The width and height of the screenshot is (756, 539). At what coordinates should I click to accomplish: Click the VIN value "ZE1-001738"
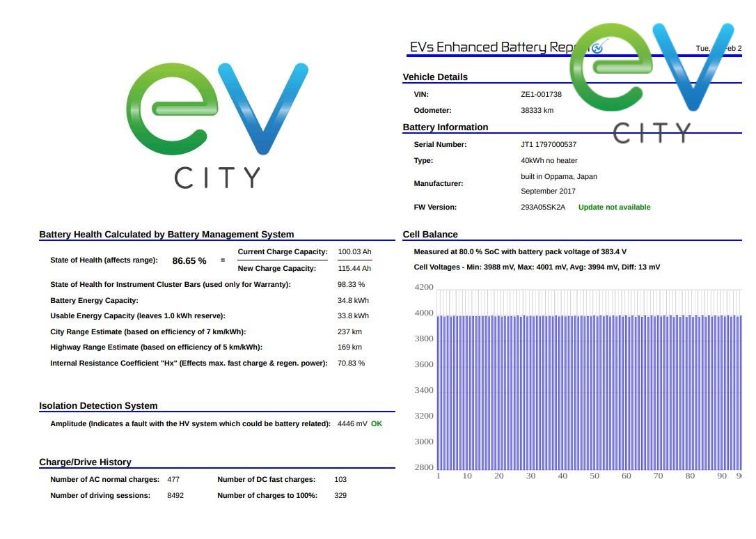click(x=541, y=95)
